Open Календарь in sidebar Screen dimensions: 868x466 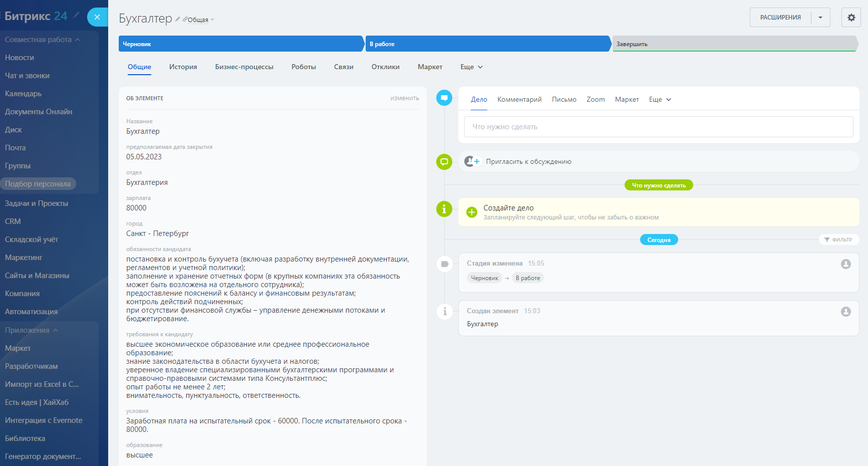click(23, 94)
